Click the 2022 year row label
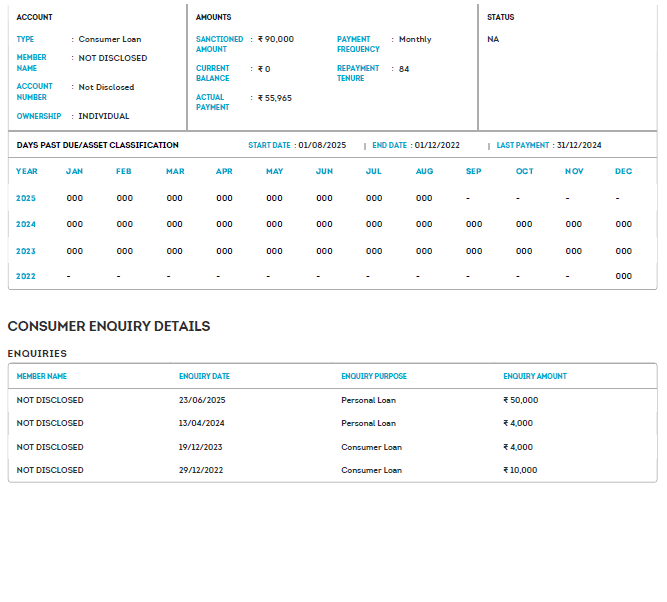667x602 pixels. click(26, 276)
